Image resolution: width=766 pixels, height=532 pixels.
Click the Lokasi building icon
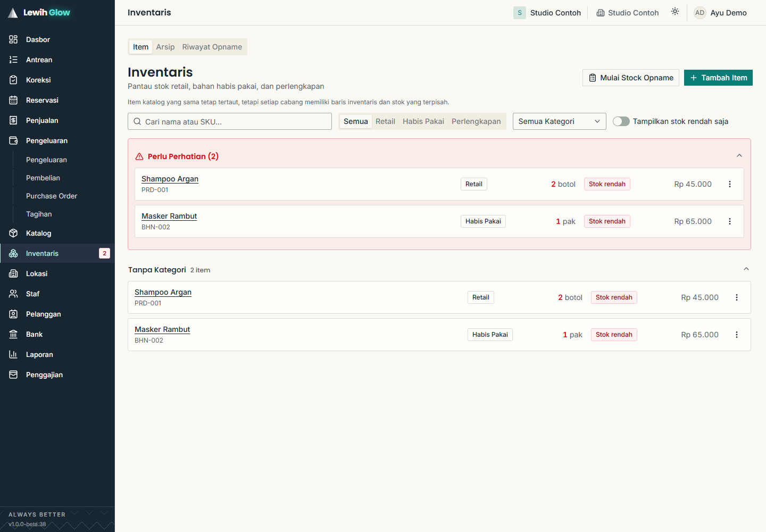13,273
